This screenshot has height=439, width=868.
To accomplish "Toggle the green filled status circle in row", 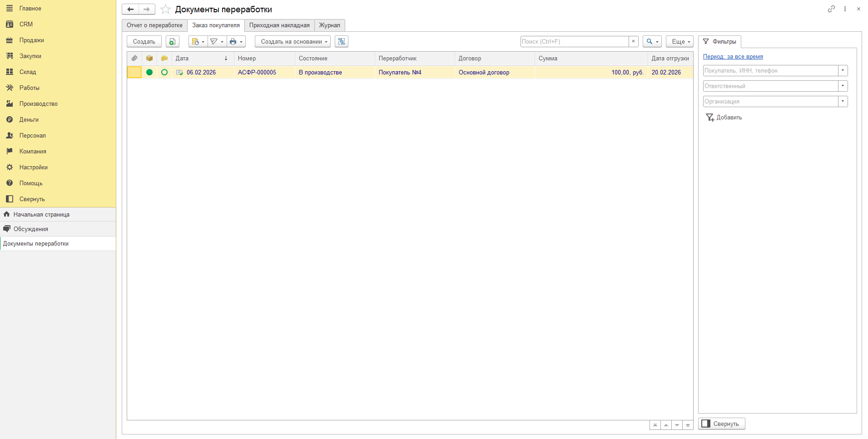I will tap(149, 72).
